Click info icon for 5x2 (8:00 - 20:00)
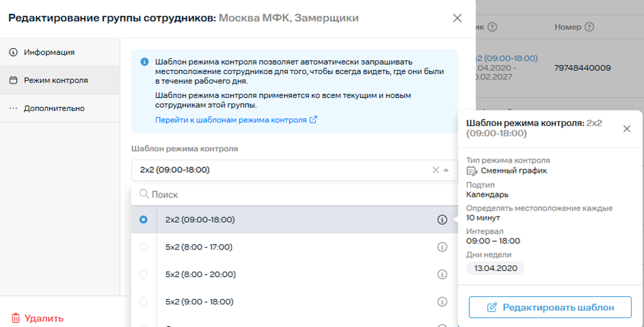The height and width of the screenshot is (327, 644). 442,274
